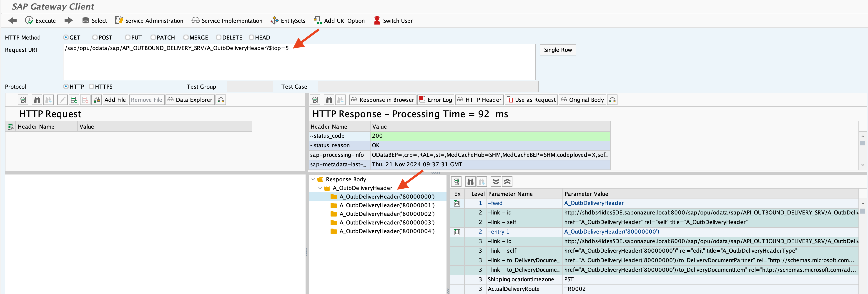This screenshot has height=294, width=868.
Task: Click the Single Row button
Action: point(558,50)
